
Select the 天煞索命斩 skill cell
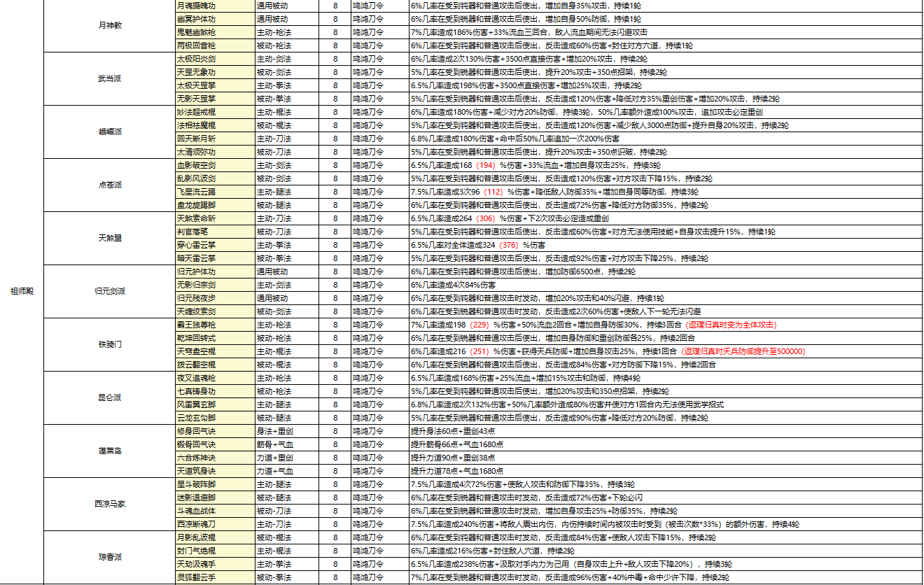click(x=215, y=219)
